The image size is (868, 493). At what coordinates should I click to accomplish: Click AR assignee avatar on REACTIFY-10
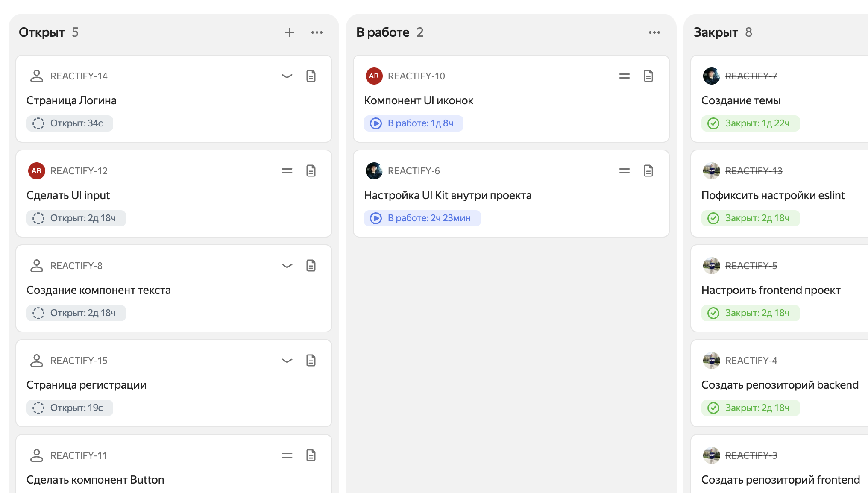[374, 76]
